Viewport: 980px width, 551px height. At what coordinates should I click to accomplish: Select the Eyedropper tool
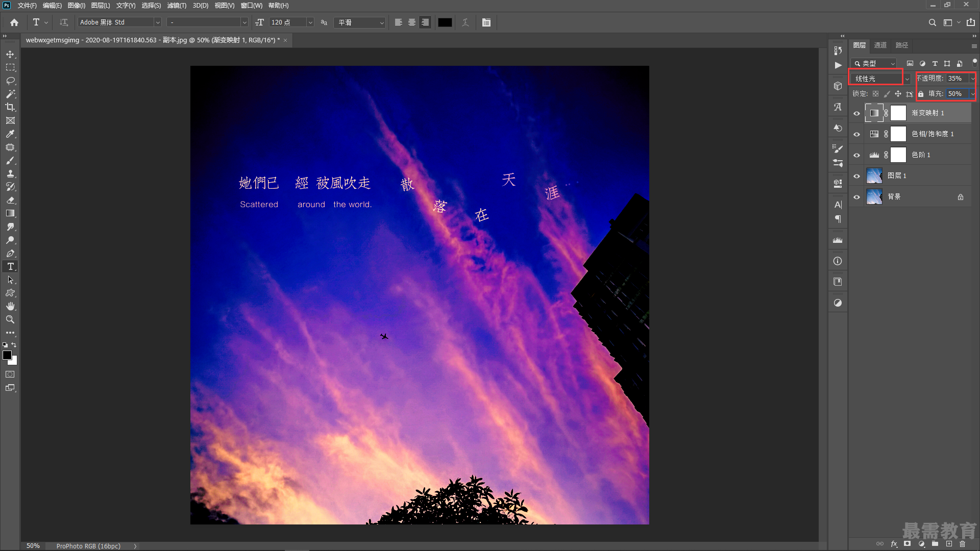[x=10, y=134]
